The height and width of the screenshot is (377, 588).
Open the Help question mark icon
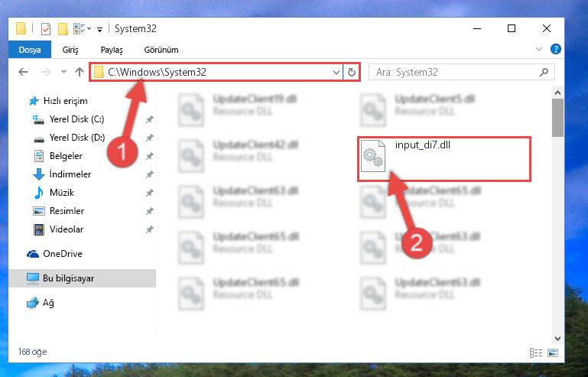[555, 49]
